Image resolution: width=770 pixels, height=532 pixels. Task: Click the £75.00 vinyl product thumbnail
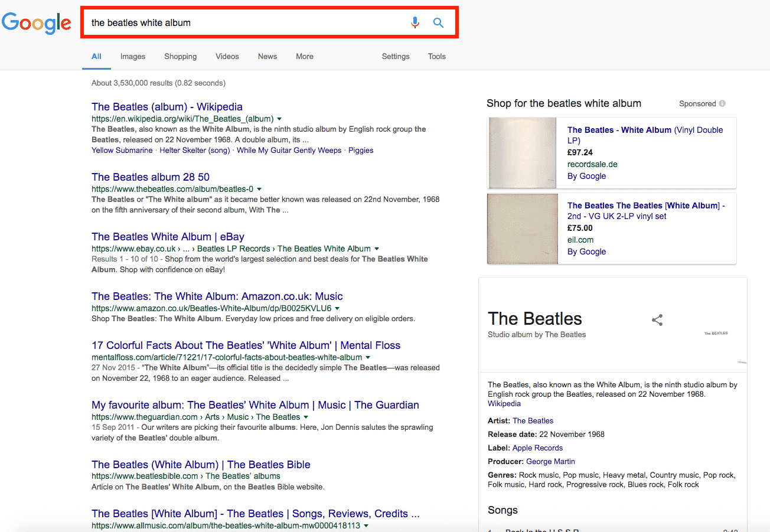pyautogui.click(x=522, y=229)
